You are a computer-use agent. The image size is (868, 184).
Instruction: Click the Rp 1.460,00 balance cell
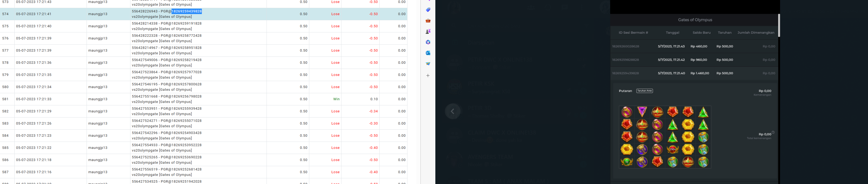pos(699,73)
